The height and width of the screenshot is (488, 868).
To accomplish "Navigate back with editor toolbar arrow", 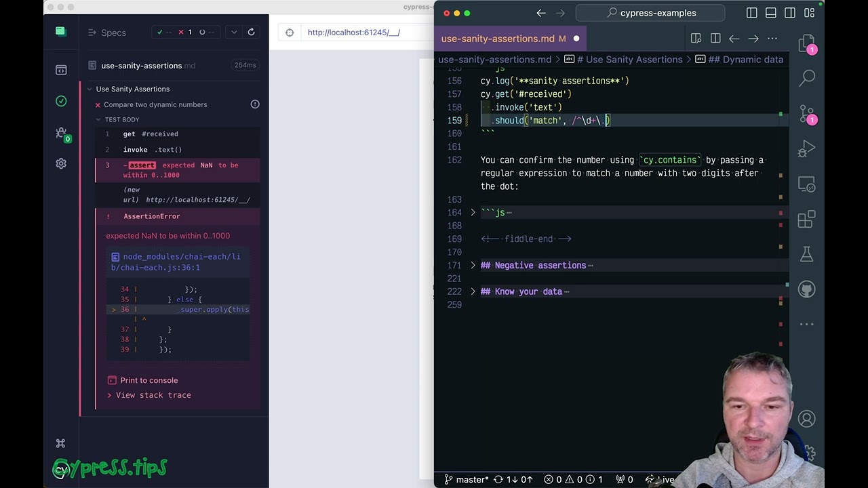I will (x=734, y=39).
